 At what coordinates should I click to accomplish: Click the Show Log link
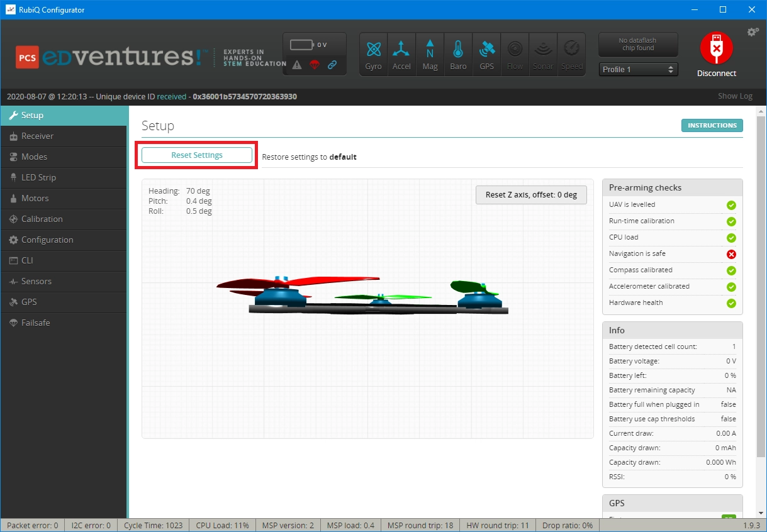tap(735, 96)
